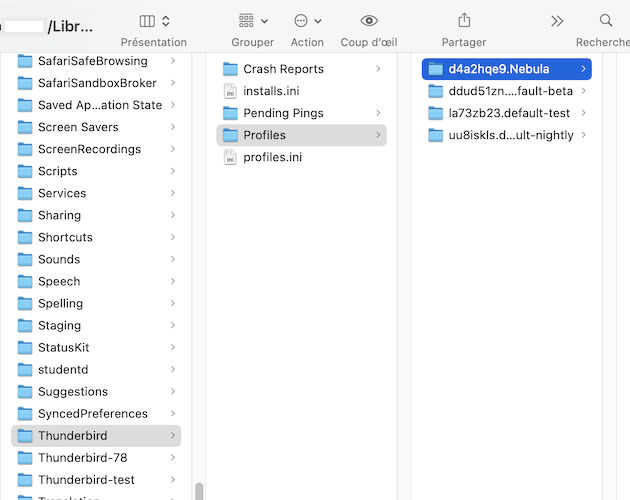
Task: Open the la73zb23.default-test profile folder
Action: (x=507, y=113)
